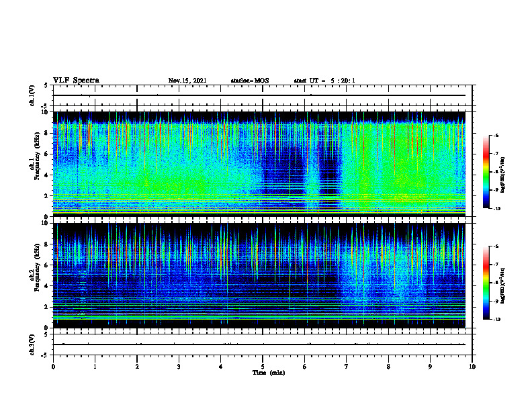The height and width of the screenshot is (411, 532).
Task: Click the "-7" tick on ch.2 color bar
Action: tap(496, 265)
